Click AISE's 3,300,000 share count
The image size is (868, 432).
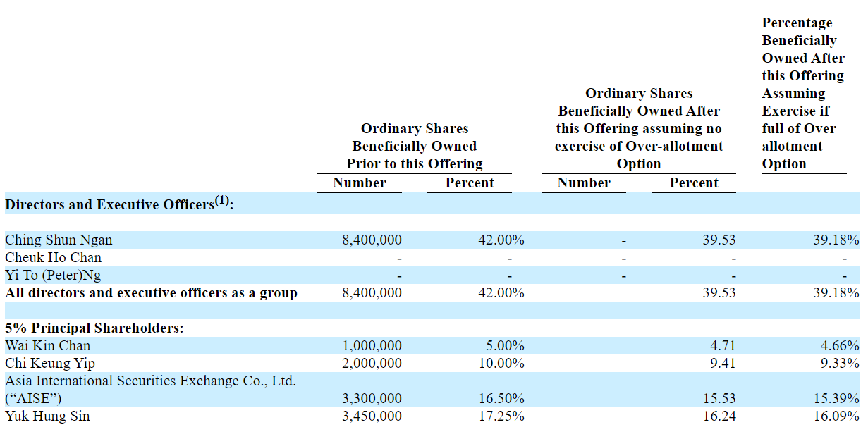tap(372, 398)
